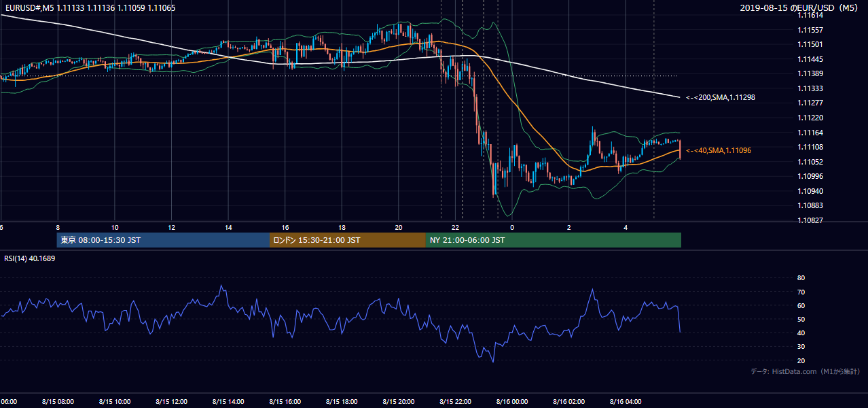This screenshot has width=868, height=408.
Task: Click the RSI level 50 label
Action: [801, 319]
